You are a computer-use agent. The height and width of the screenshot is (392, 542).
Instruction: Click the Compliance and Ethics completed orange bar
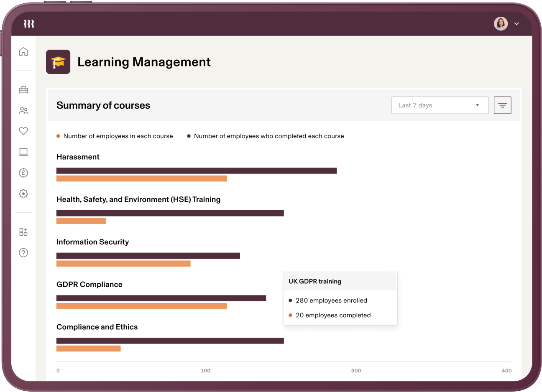coord(89,349)
